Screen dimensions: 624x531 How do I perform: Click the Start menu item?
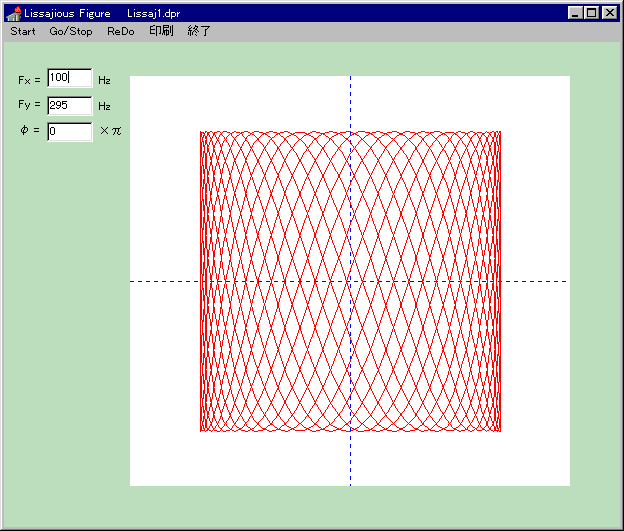23,31
